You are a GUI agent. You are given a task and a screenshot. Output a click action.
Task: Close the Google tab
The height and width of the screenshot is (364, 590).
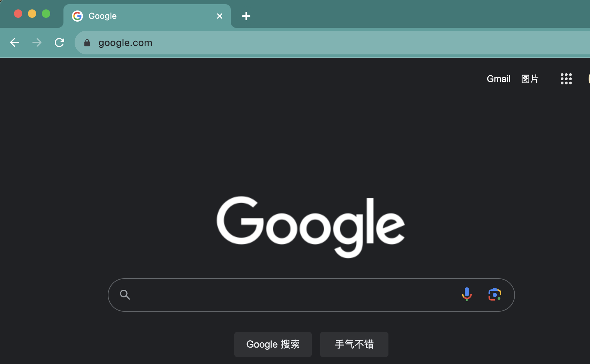[220, 16]
